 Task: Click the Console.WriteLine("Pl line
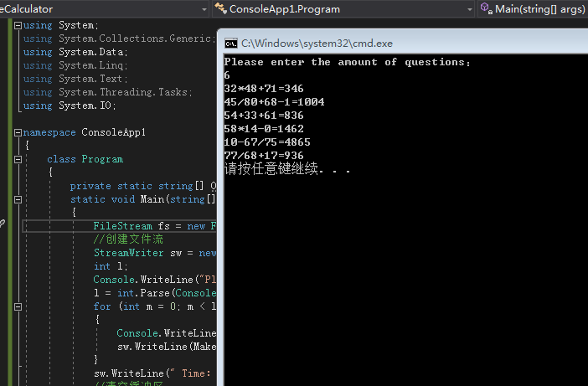point(155,280)
